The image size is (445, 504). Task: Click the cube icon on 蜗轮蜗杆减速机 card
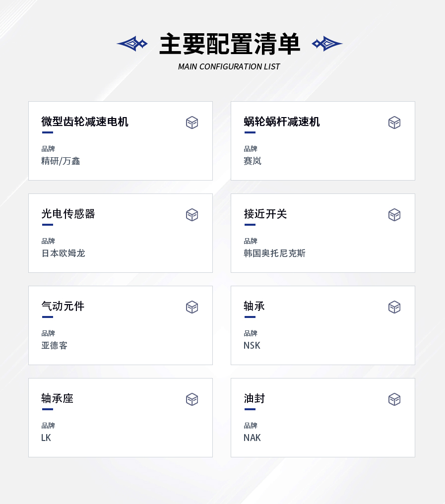click(x=394, y=123)
